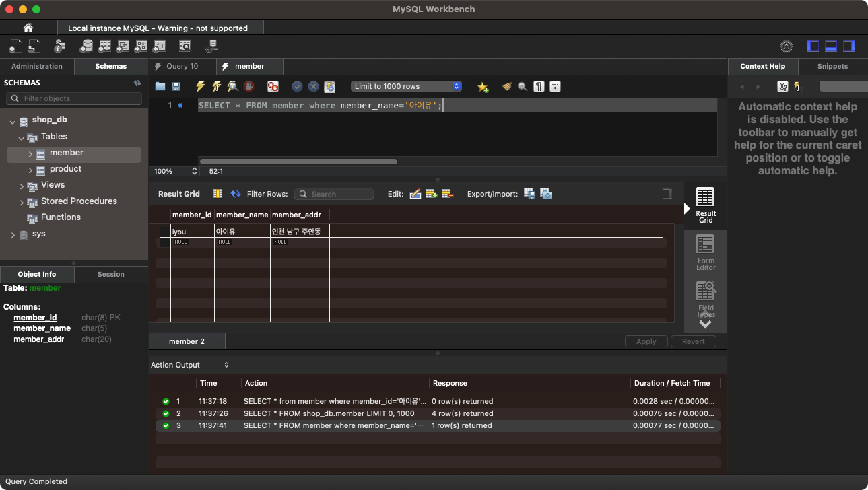Toggle auto-commit mode
Screen dimensions: 868x490
(x=329, y=86)
